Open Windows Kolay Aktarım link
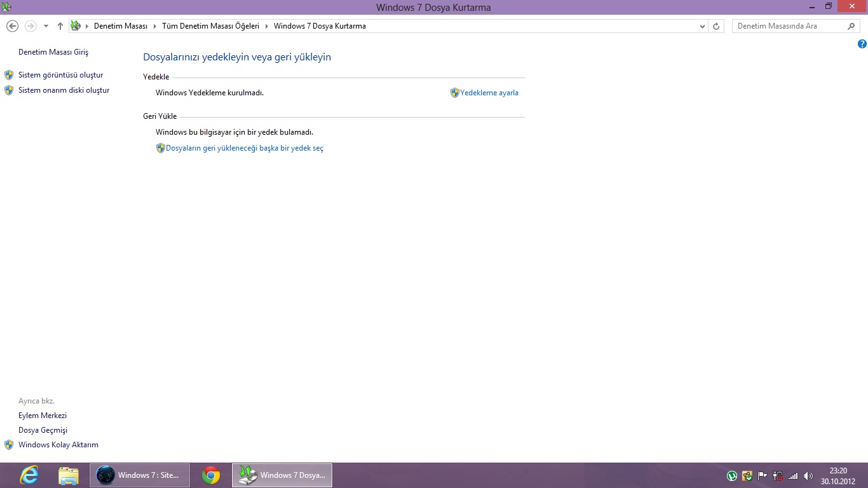This screenshot has width=868, height=488. click(58, 445)
